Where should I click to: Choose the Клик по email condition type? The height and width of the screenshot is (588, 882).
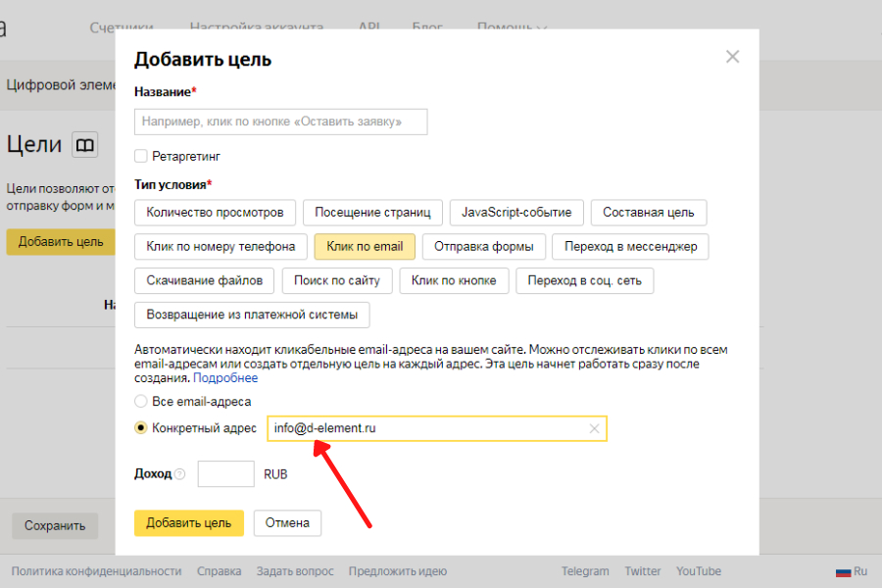(365, 246)
